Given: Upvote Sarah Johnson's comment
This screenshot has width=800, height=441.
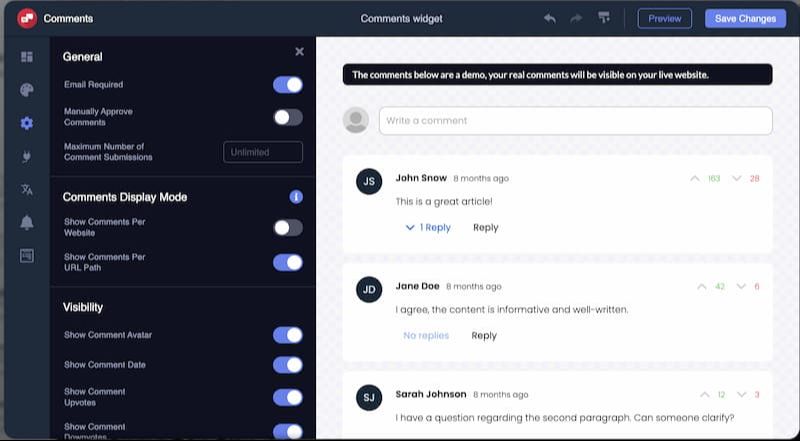Looking at the screenshot, I should coord(705,395).
